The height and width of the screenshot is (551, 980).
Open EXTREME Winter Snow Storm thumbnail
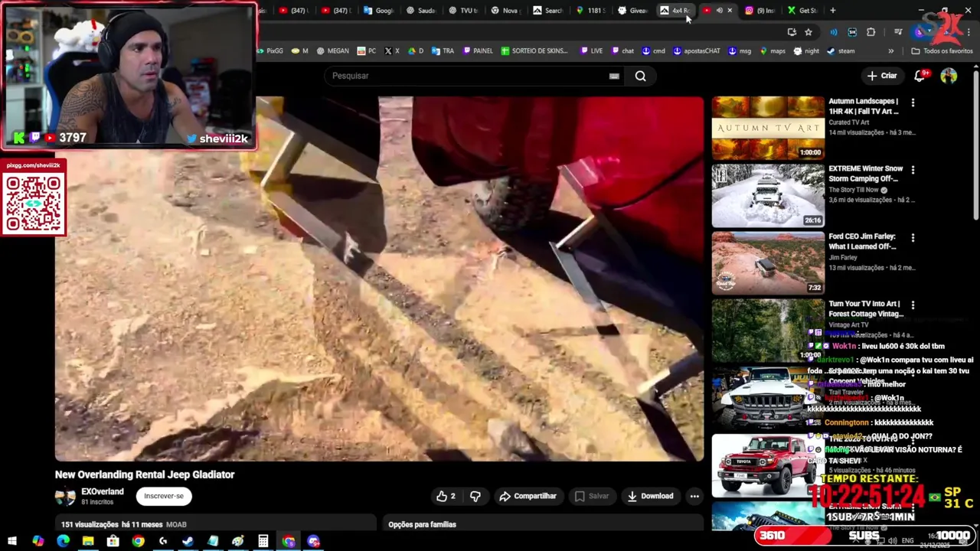click(x=768, y=195)
